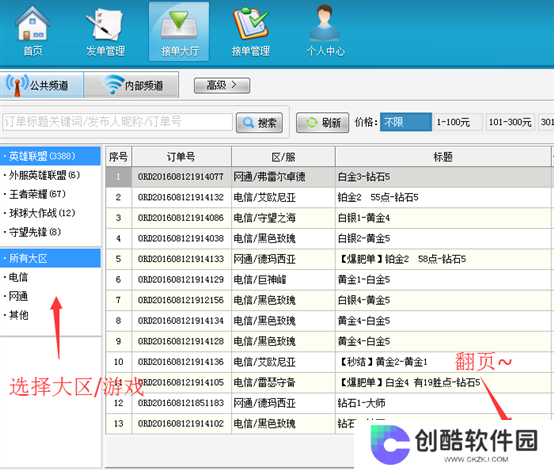Sort by 订单号 column header
Screen dimensions: 554x470
click(x=181, y=157)
